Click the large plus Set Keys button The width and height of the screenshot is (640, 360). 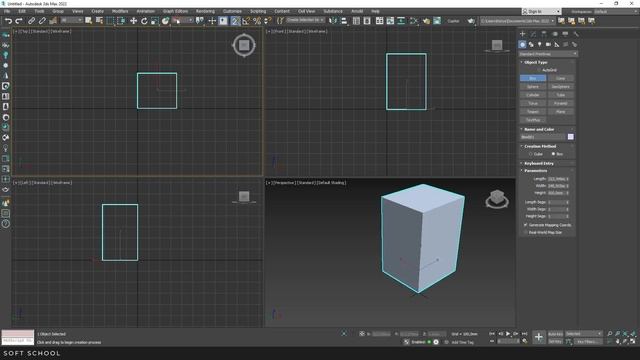click(x=539, y=337)
